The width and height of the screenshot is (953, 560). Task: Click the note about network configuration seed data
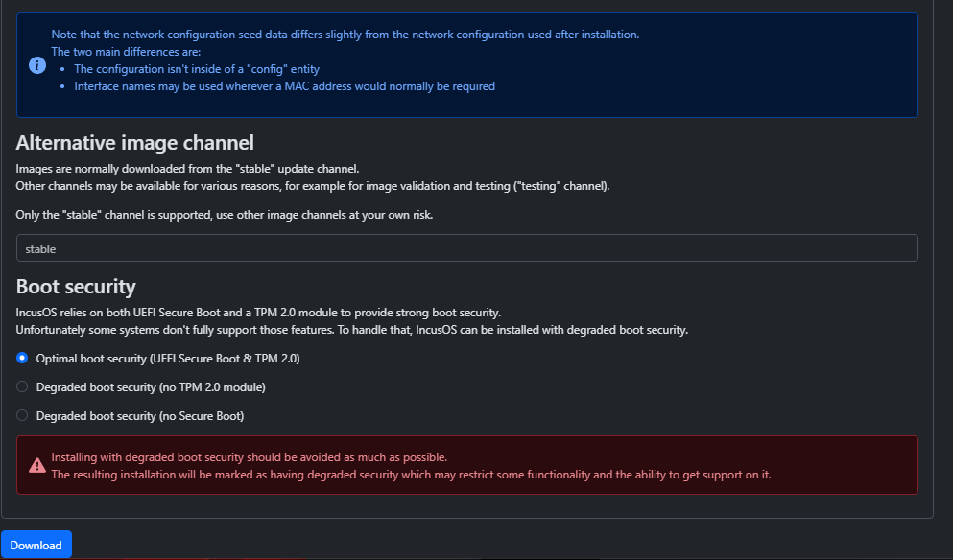345,35
